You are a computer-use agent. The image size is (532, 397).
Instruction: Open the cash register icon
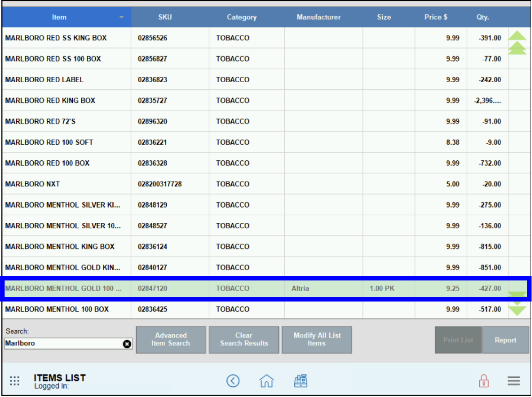301,381
